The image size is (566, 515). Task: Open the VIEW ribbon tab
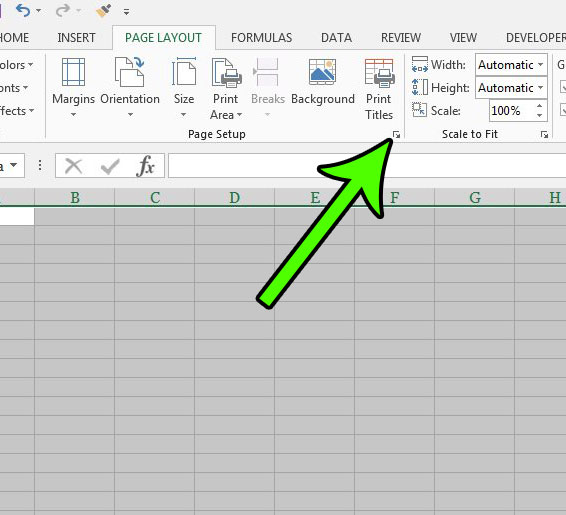[x=463, y=38]
